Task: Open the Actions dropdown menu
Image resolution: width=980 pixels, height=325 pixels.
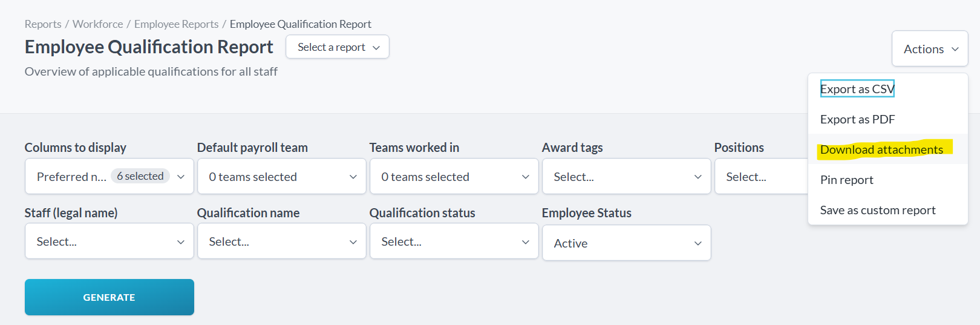Action: click(930, 49)
